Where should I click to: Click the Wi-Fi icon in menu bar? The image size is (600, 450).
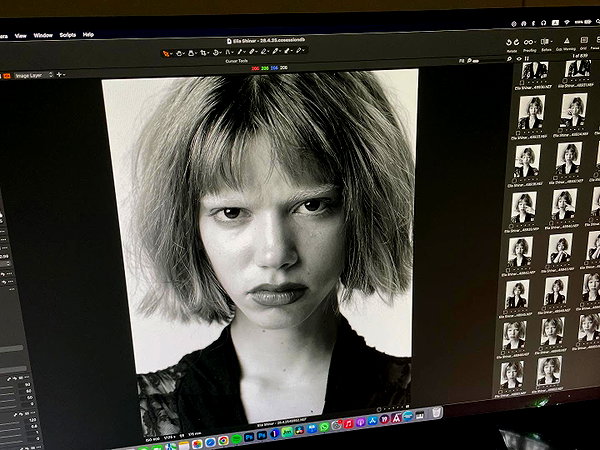click(567, 23)
